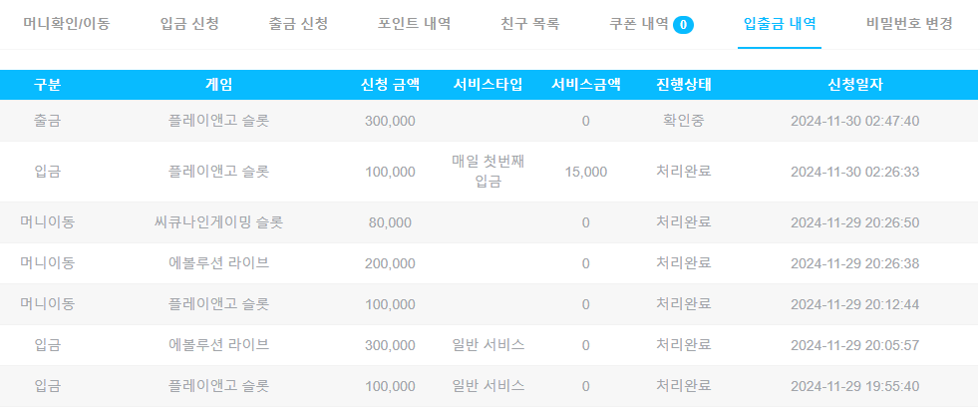This screenshot has width=980, height=413.
Task: Click the 서비스타입 column header
Action: click(488, 85)
